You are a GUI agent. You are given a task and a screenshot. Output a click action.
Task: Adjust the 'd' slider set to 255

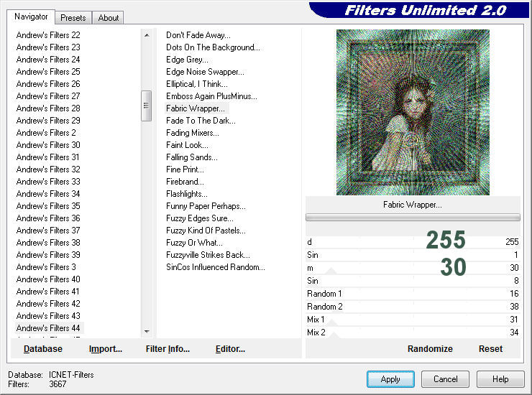coord(413,242)
